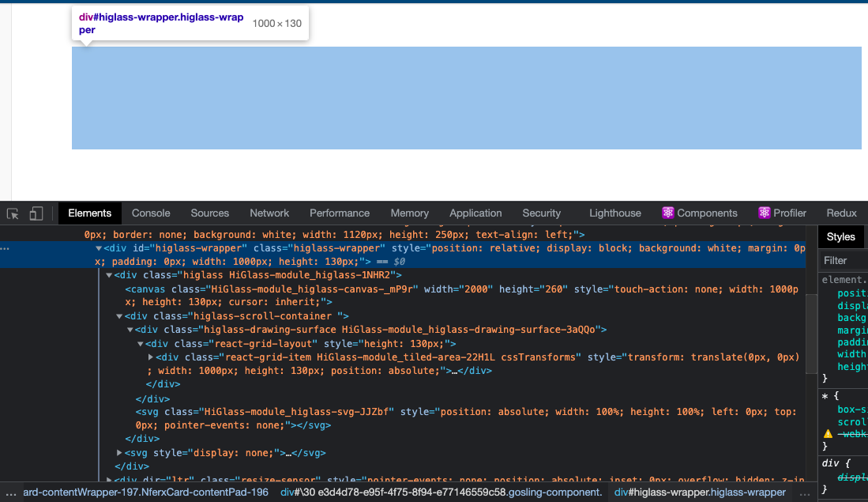Click the React Components atom icon
Screen dimensions: 868x502
click(x=668, y=213)
